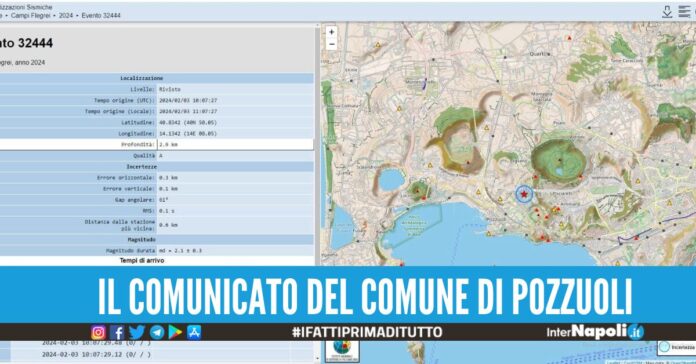Select the Latitudine value 40.8342
The image size is (696, 364).
click(188, 123)
